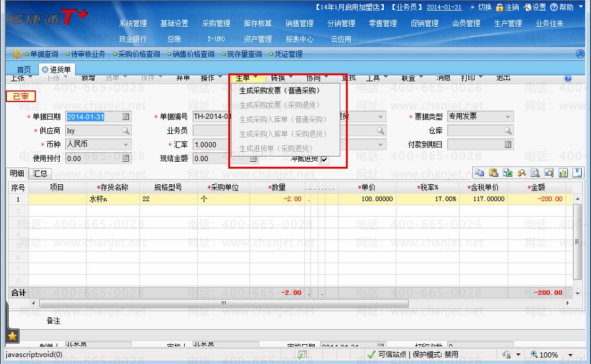Open the calculator icon for 使用预付
591x364 pixels.
[x=126, y=158]
